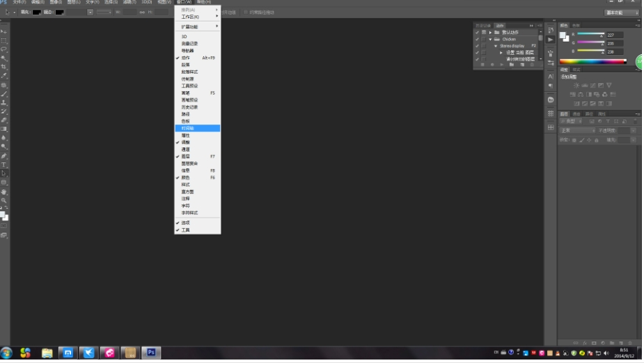The image size is (644, 363).
Task: Expand the 默认动作 action folder
Action: pos(490,33)
